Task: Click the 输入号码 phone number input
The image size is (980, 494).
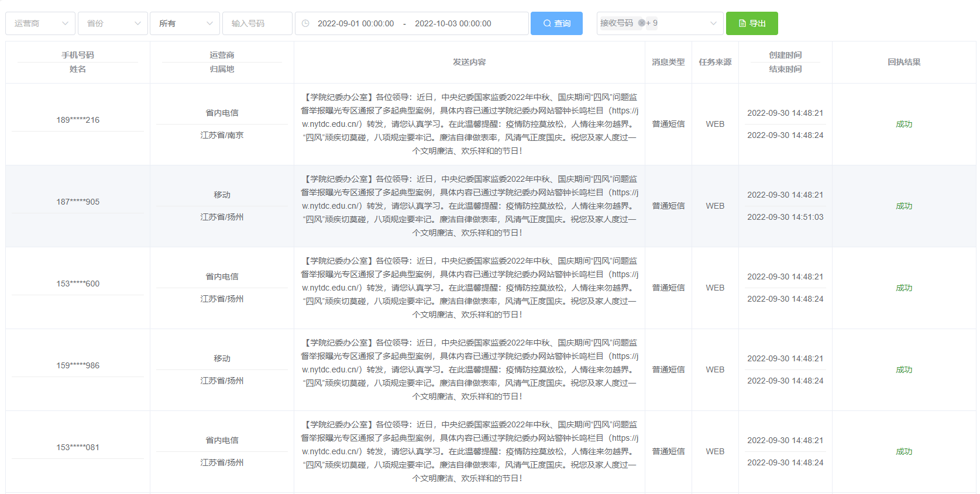Action: [x=257, y=23]
